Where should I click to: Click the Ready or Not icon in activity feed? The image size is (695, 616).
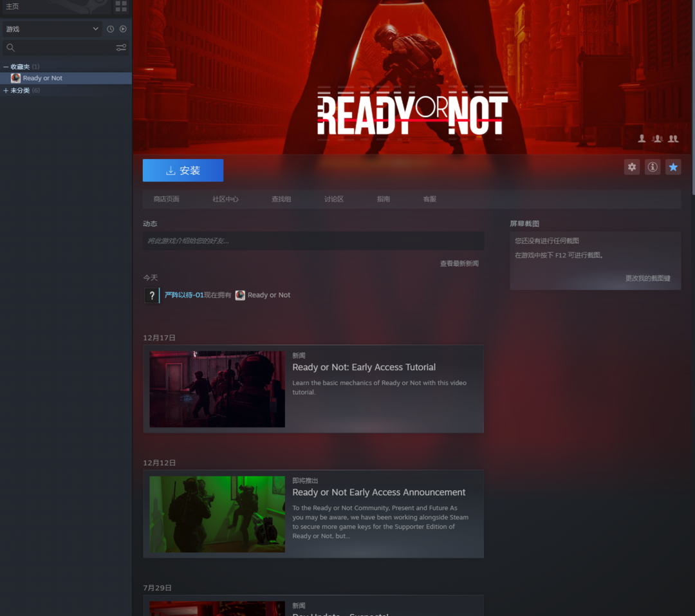(x=240, y=295)
